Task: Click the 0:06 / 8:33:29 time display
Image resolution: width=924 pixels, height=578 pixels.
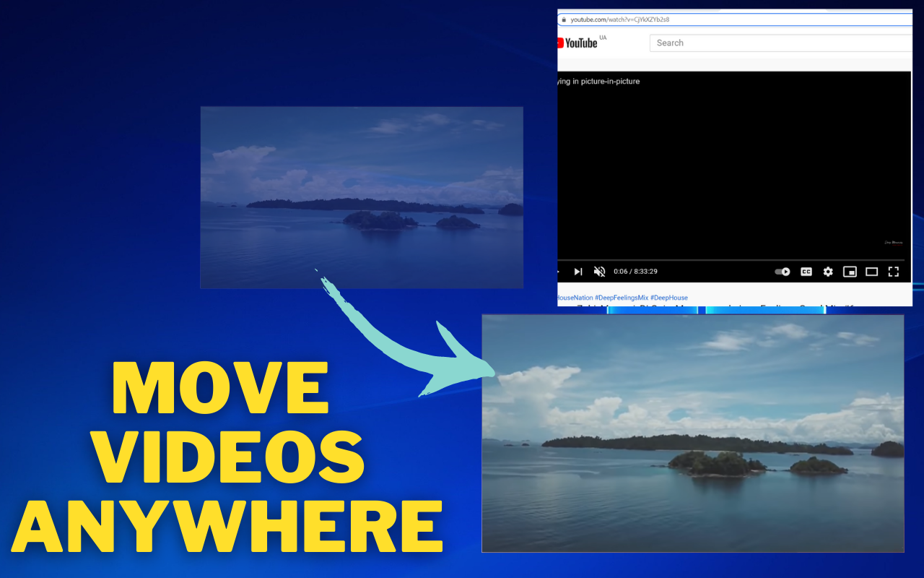Action: pos(635,272)
